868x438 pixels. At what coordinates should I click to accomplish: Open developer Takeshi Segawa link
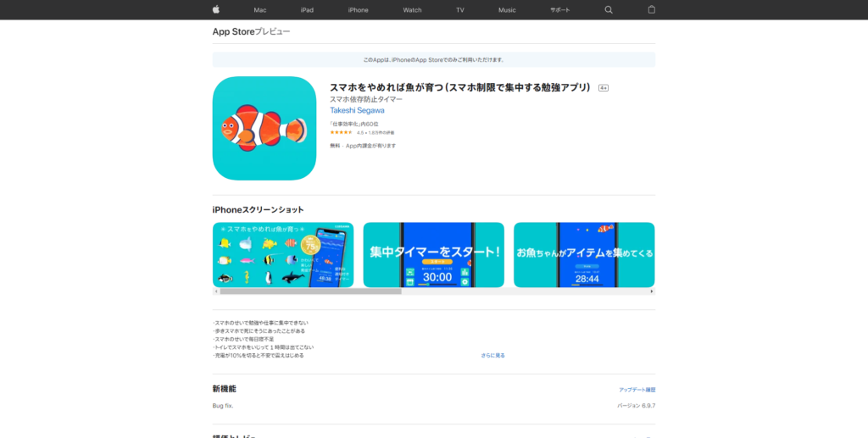click(x=357, y=111)
